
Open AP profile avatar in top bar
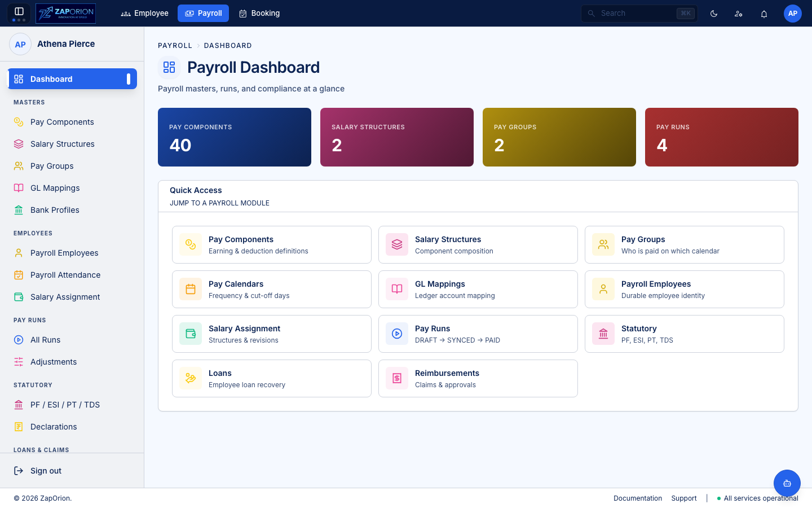point(793,14)
